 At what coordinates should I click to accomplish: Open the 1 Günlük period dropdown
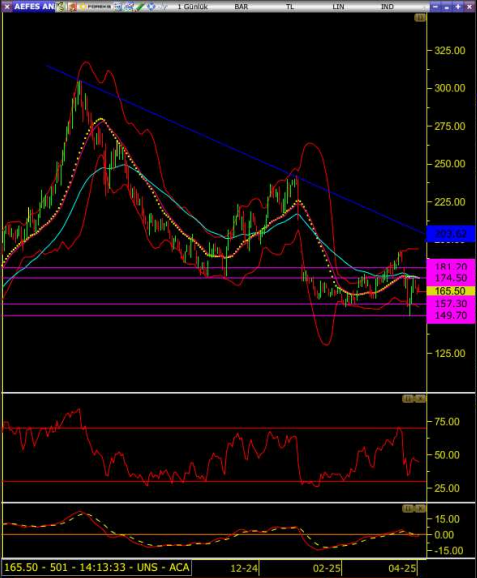tap(193, 7)
